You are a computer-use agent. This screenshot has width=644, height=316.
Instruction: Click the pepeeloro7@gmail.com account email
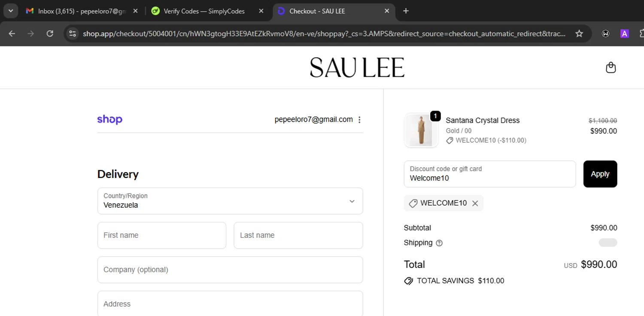[314, 120]
